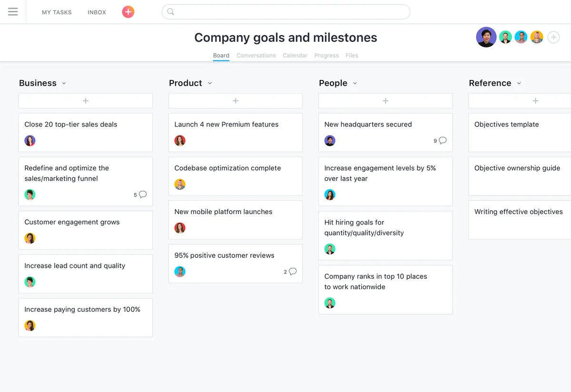Expand the People column options
The height and width of the screenshot is (392, 571).
355,83
